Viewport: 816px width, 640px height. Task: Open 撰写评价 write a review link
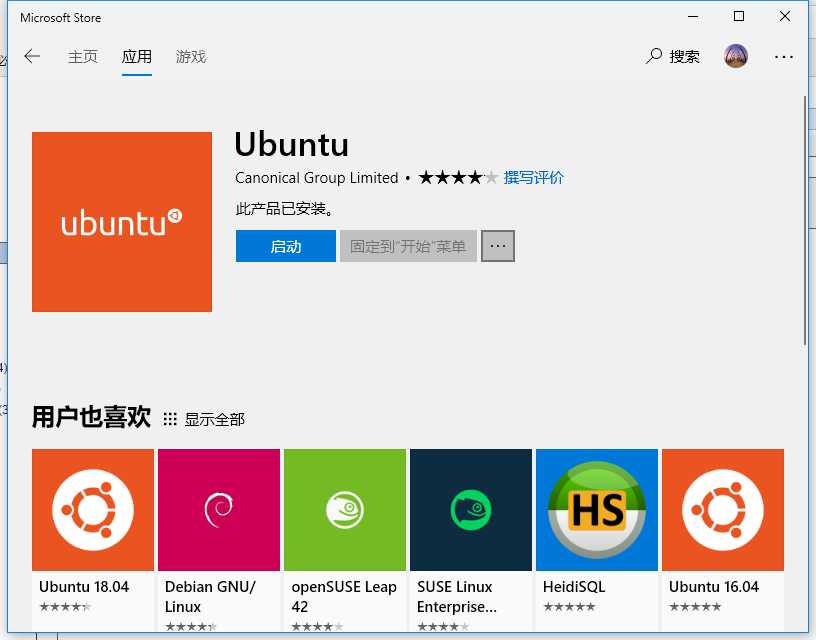533,177
